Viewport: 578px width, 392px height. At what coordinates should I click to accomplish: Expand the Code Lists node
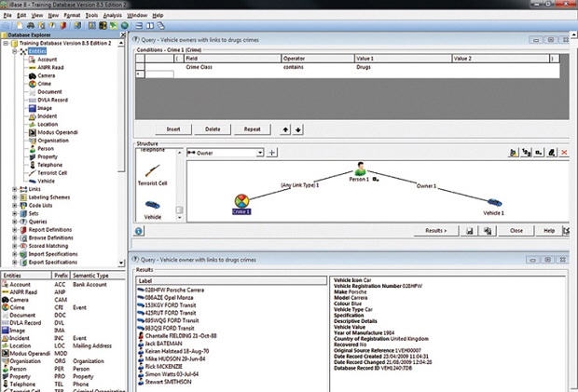(15, 206)
